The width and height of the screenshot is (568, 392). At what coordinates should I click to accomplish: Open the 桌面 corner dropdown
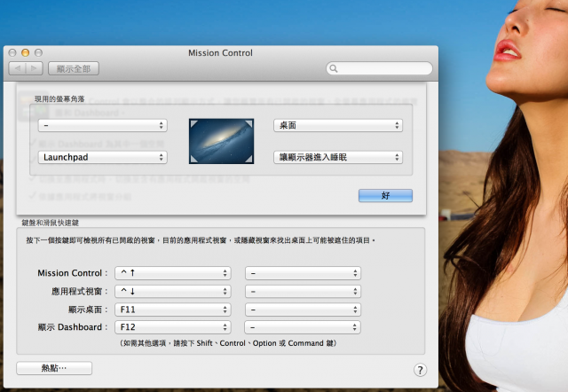pyautogui.click(x=338, y=126)
